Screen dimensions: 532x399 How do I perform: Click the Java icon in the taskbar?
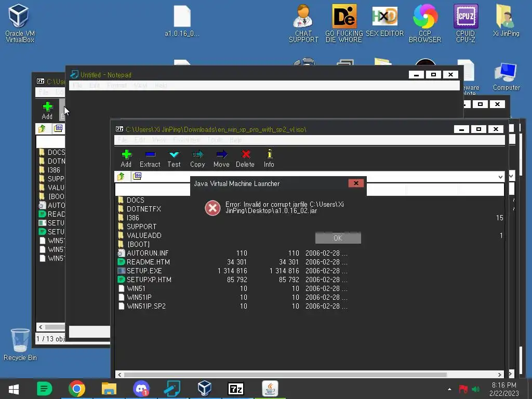coord(270,389)
